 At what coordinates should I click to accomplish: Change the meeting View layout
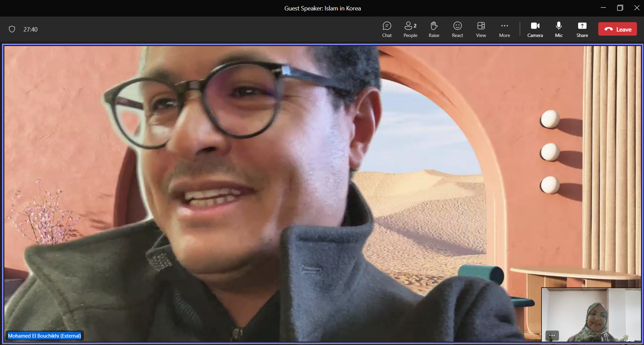point(481,30)
